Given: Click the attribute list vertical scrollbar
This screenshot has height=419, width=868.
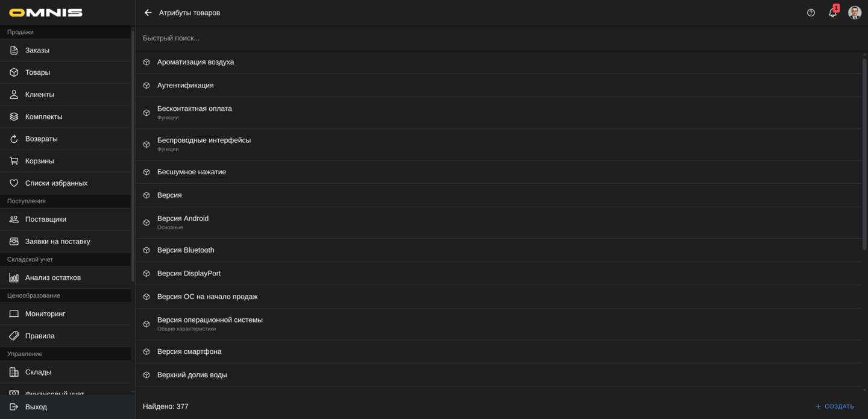Looking at the screenshot, I should [x=864, y=154].
